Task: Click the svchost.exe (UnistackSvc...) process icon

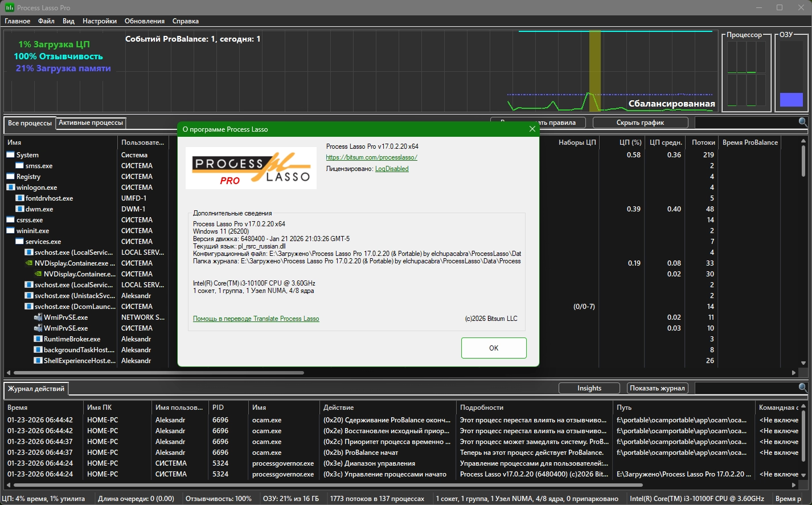Action: tap(28, 295)
